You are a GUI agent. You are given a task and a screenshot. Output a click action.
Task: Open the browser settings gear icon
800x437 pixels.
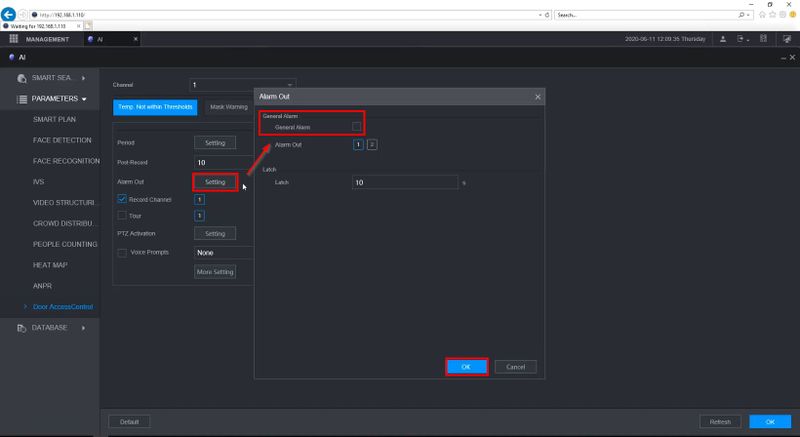[x=783, y=15]
